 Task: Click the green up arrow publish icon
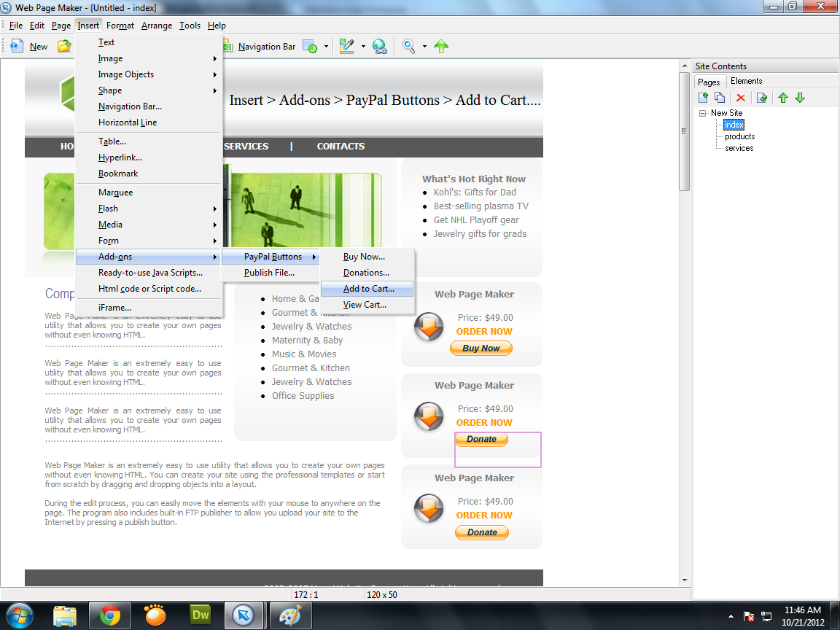[441, 47]
